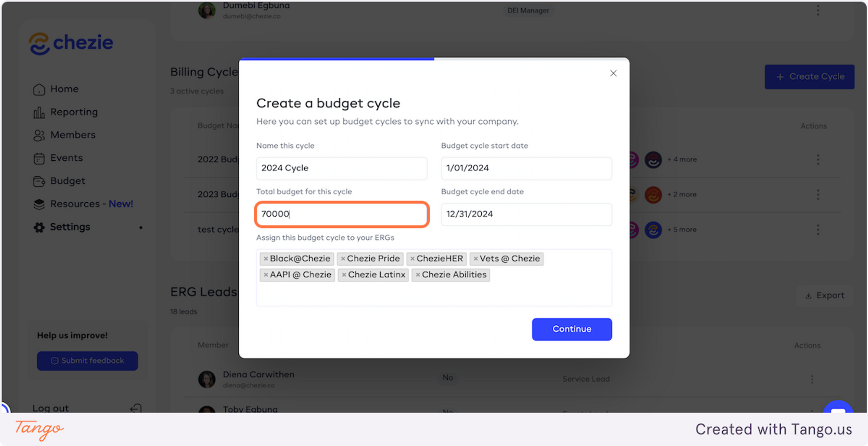868x446 pixels.
Task: Open the Reporting page
Action: (x=74, y=112)
